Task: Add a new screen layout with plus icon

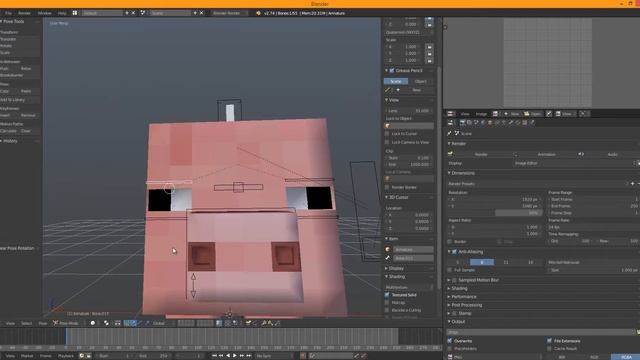Action: (127, 13)
